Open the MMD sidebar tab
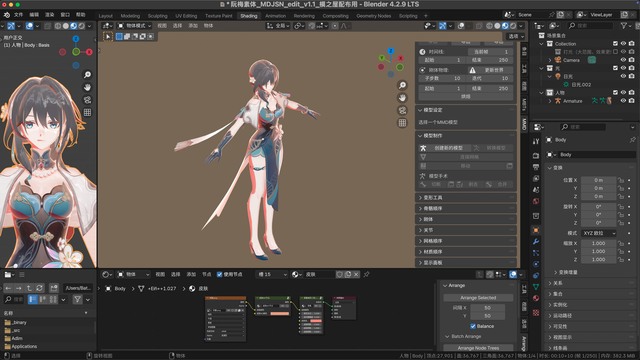The width and height of the screenshot is (640, 360). tap(524, 123)
